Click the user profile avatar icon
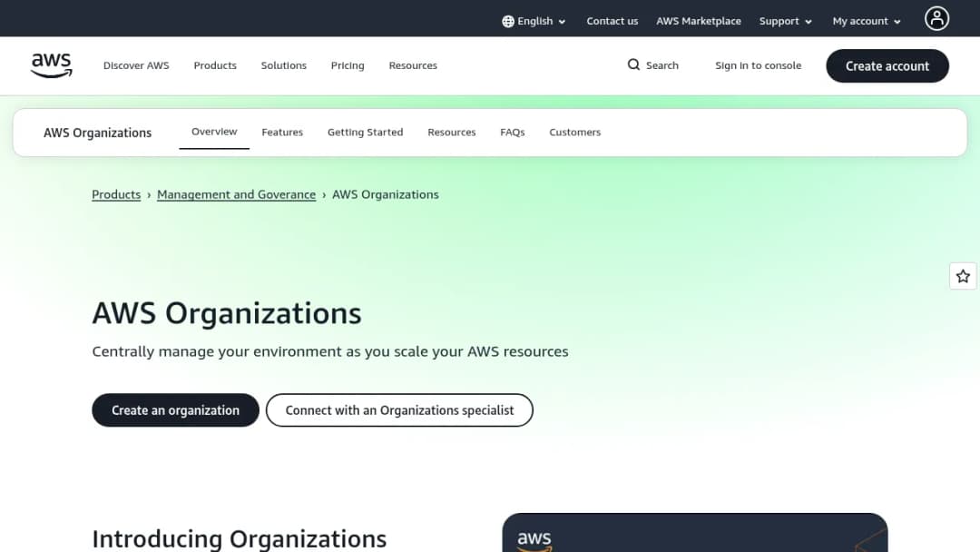The height and width of the screenshot is (552, 980). (x=936, y=18)
